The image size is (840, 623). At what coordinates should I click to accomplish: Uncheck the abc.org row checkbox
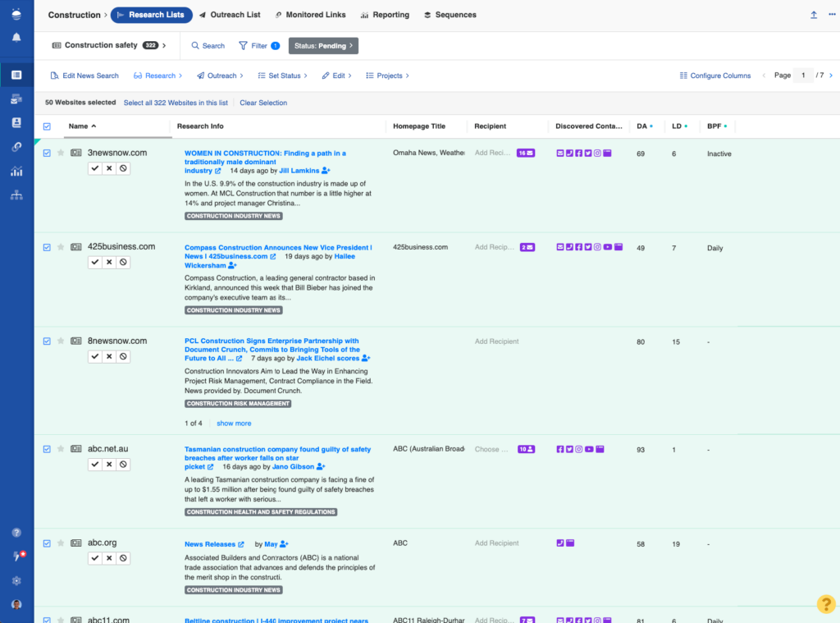click(47, 543)
